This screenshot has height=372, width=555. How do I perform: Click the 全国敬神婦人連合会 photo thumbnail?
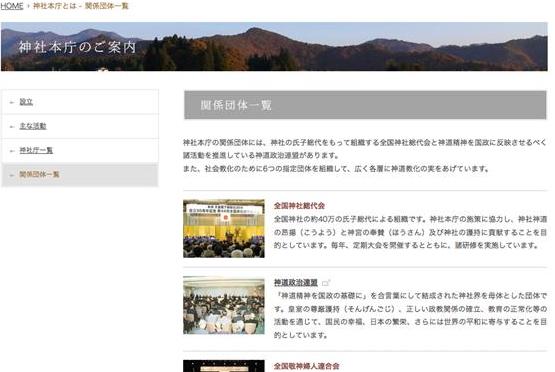coord(224,366)
